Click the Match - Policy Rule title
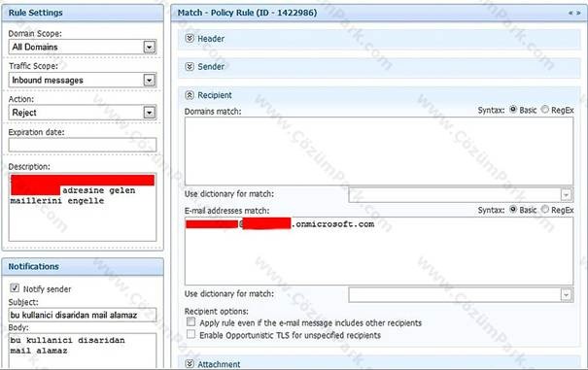Viewport: 588px width, 370px height. tap(247, 13)
